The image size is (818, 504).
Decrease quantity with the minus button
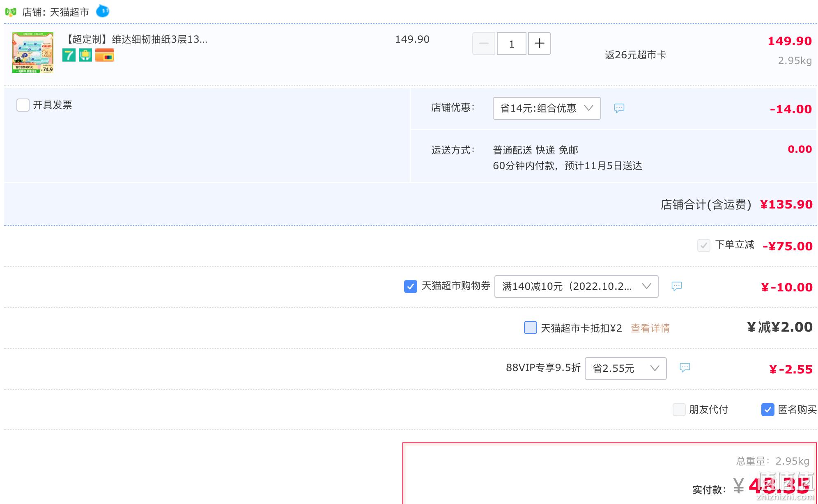click(x=484, y=44)
